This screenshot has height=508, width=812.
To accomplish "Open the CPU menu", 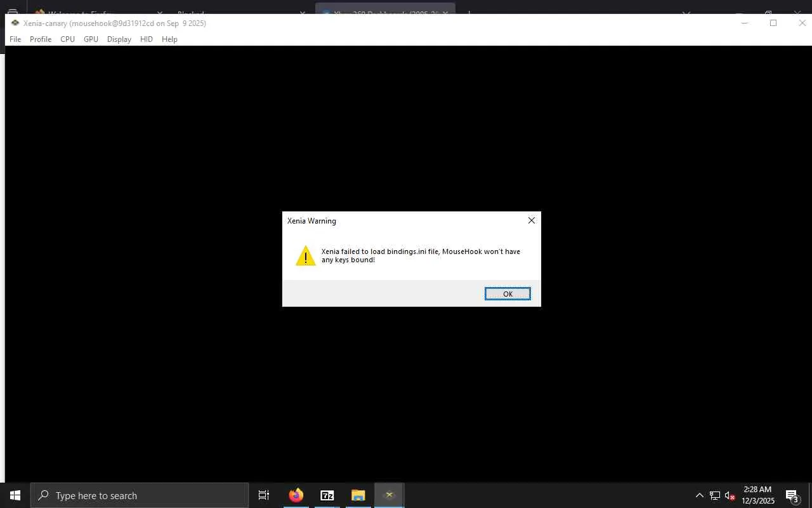I will point(68,39).
